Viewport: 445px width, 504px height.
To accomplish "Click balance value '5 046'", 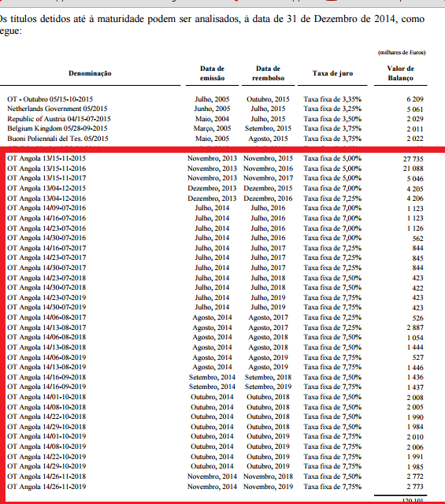I will click(x=415, y=179).
